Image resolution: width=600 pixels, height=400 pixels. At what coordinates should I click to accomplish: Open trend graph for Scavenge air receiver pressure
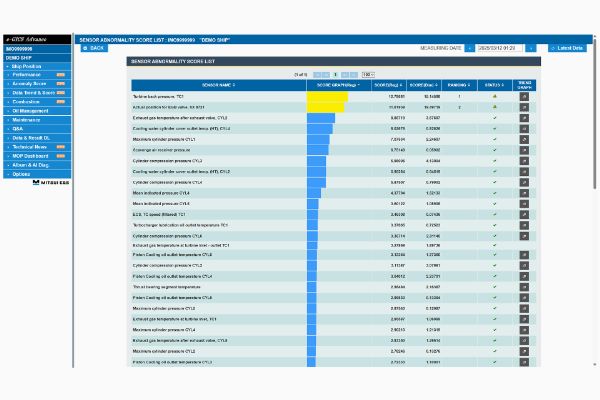(x=523, y=150)
